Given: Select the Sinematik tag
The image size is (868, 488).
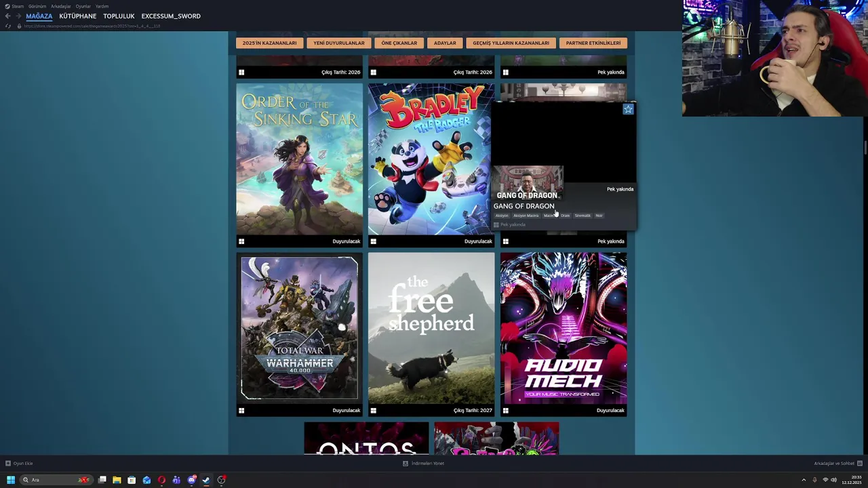Looking at the screenshot, I should coord(583,216).
